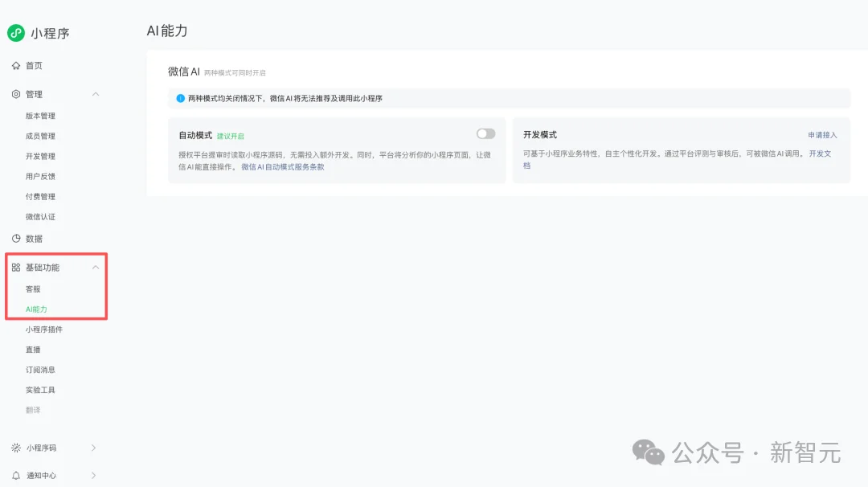Screen dimensions: 868x487
Task: Click the 小程序 title text beside logo
Action: [51, 33]
